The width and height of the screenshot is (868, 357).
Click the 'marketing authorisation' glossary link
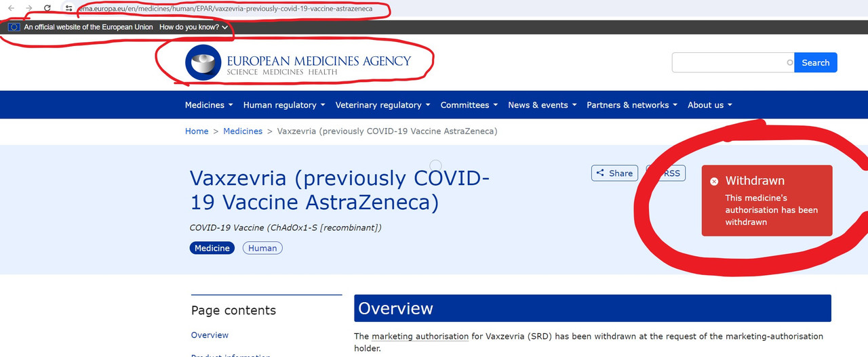(x=420, y=336)
